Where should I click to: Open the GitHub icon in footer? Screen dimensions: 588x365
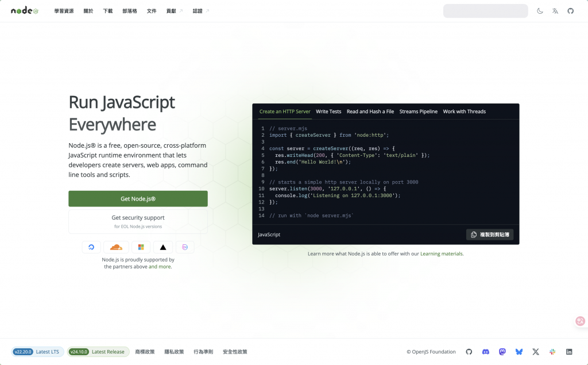click(x=469, y=352)
